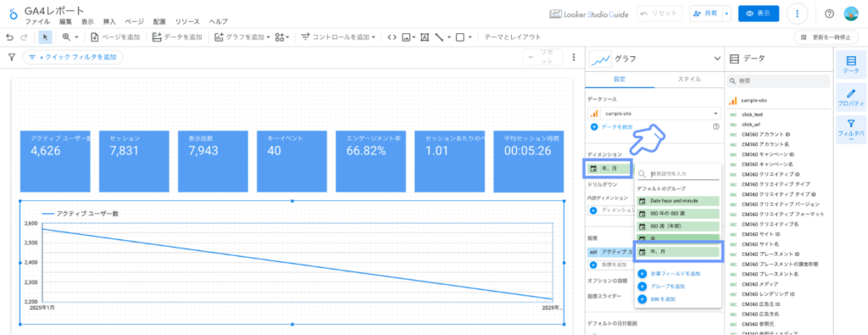Click ページを追加 to add a page
This screenshot has height=335, width=868.
click(115, 37)
